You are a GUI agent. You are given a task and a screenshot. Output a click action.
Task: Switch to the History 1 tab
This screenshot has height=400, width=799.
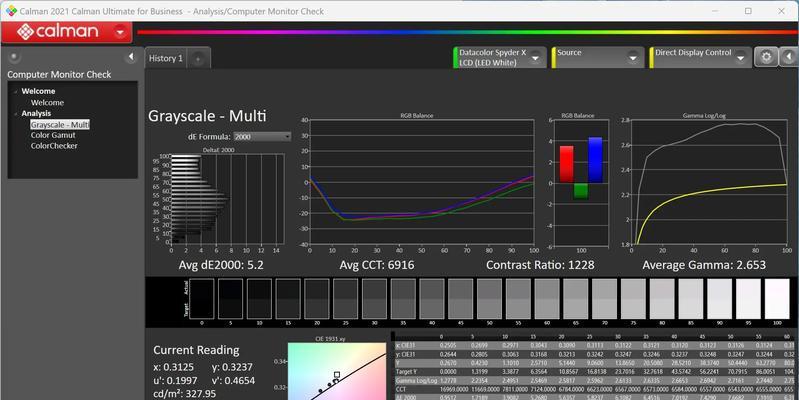pyautogui.click(x=166, y=58)
